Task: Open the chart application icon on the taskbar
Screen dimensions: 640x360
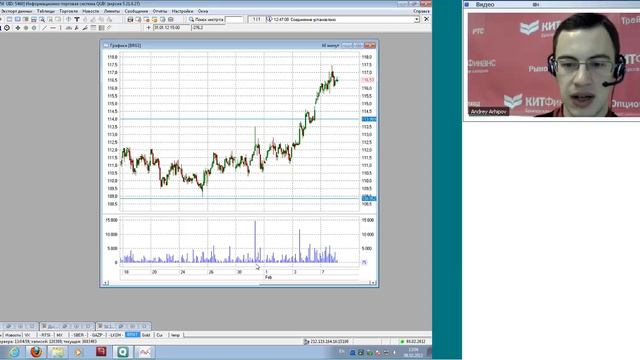Action: click(x=144, y=352)
